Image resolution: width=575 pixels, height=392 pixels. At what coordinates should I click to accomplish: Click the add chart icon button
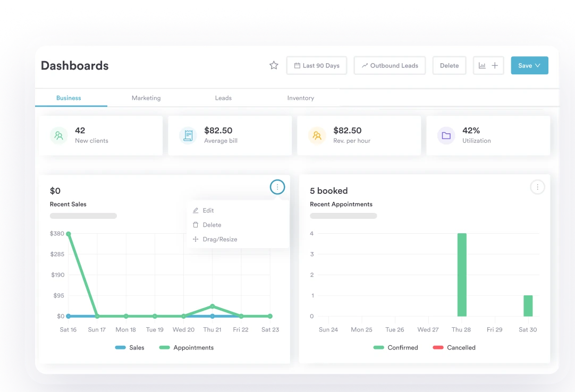click(488, 65)
